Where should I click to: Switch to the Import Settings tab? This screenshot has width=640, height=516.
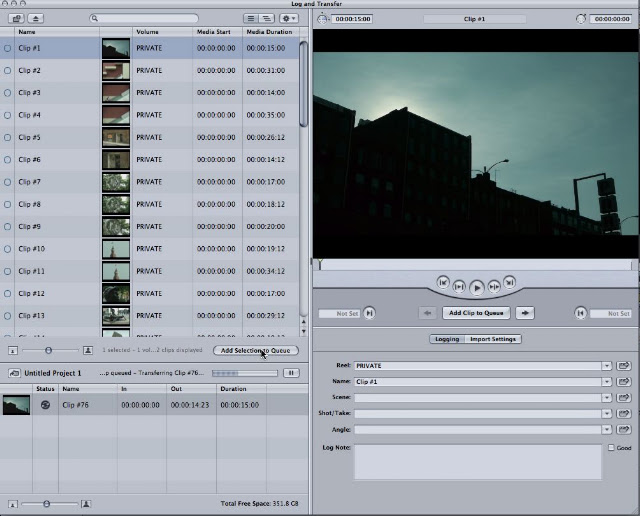coord(493,339)
